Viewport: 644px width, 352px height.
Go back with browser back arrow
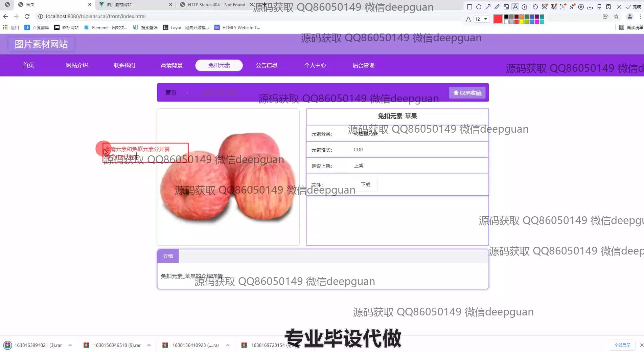coord(5,16)
